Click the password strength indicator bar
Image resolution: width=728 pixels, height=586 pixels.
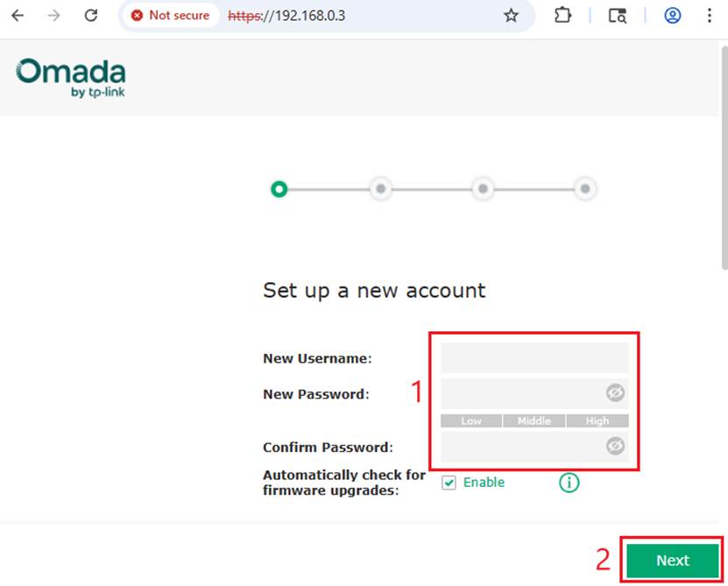coord(534,421)
